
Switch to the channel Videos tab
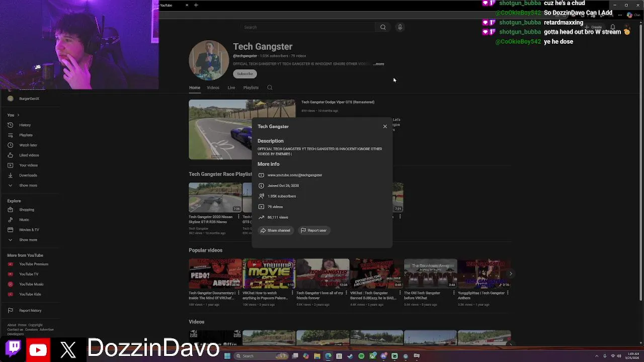click(x=213, y=87)
